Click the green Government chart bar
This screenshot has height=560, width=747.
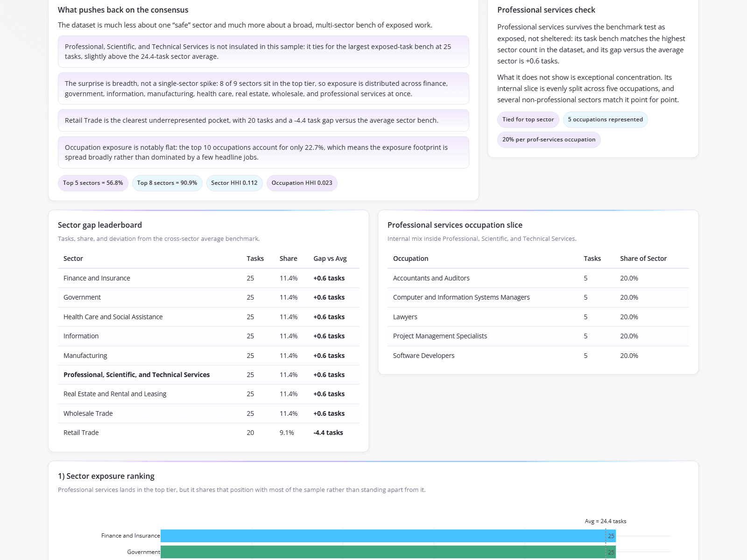coord(388,552)
